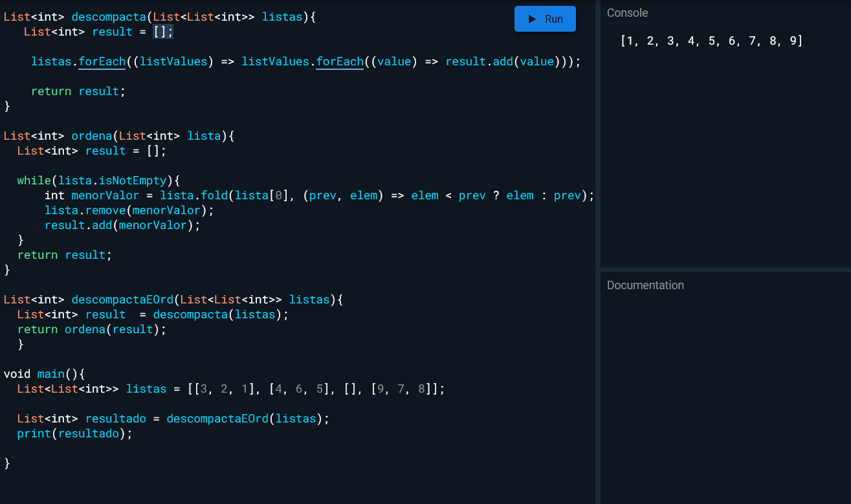Click the Documentation panel header
The width and height of the screenshot is (851, 504).
tap(645, 285)
